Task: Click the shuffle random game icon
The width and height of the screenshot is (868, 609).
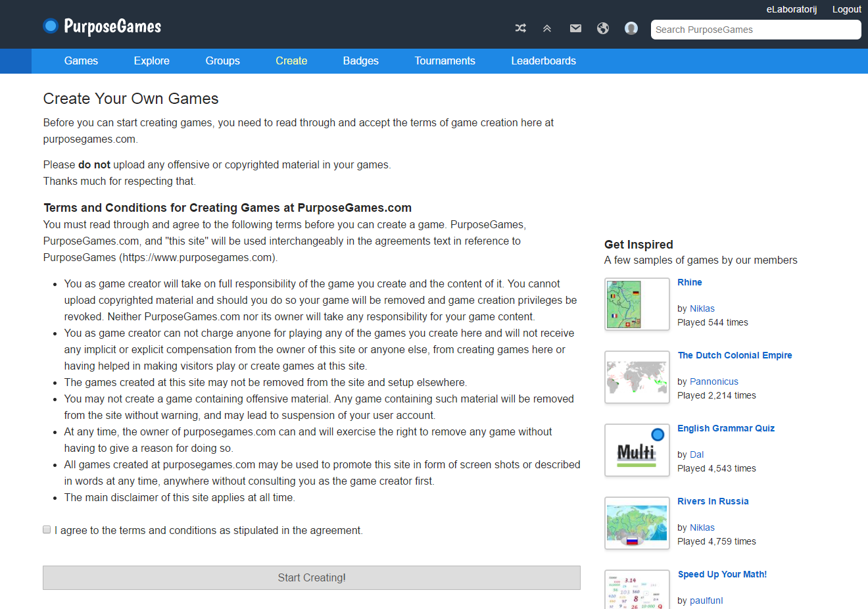Action: (520, 28)
